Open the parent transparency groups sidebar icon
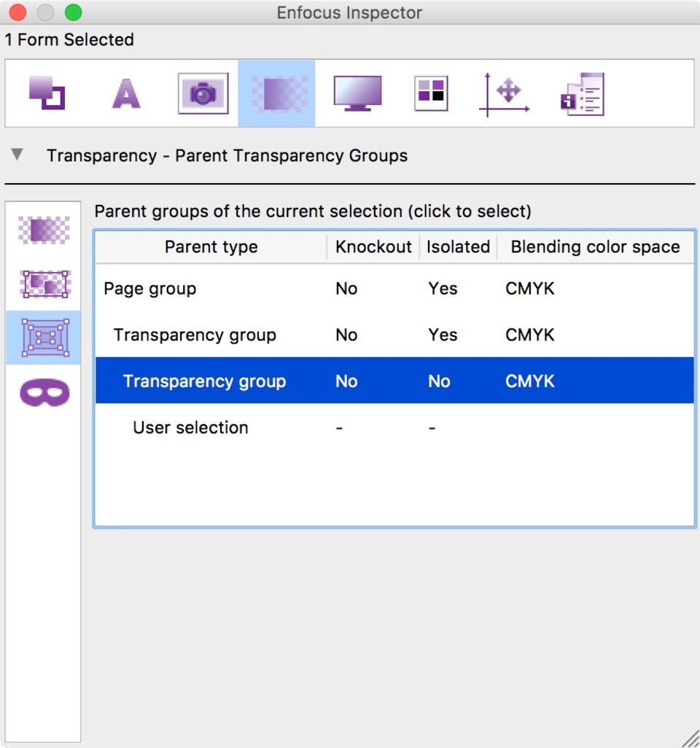Screen dimensions: 700x748 [x=44, y=338]
